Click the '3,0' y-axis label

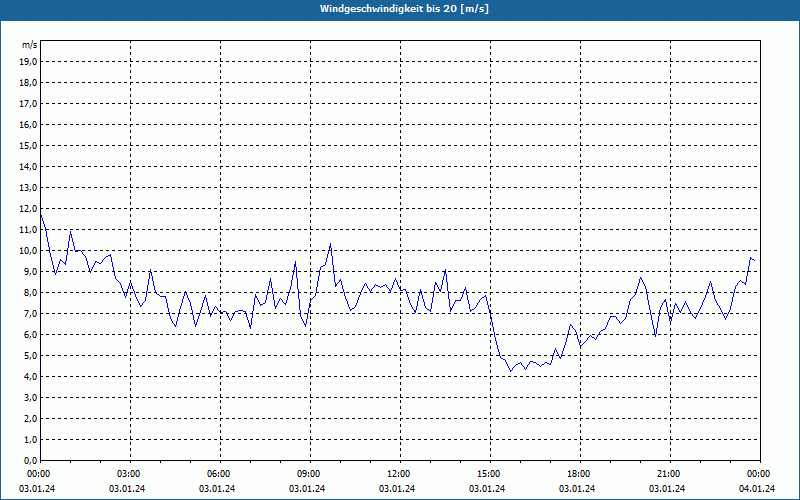click(30, 397)
